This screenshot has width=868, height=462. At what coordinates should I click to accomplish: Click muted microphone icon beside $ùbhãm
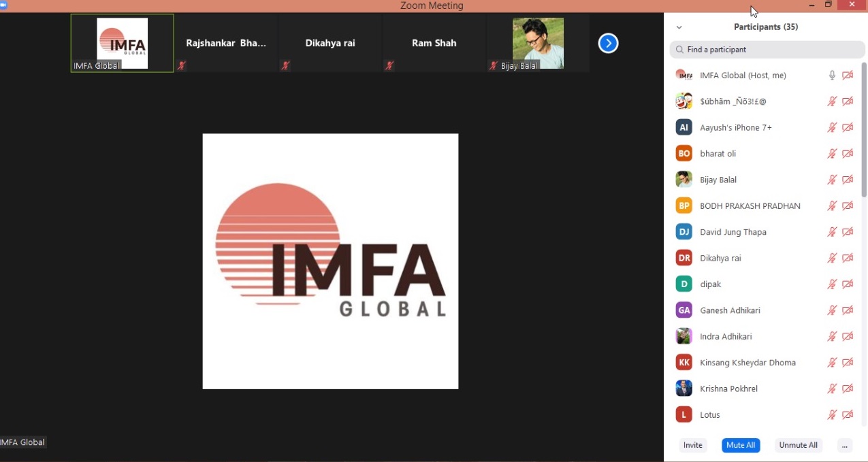tap(832, 101)
